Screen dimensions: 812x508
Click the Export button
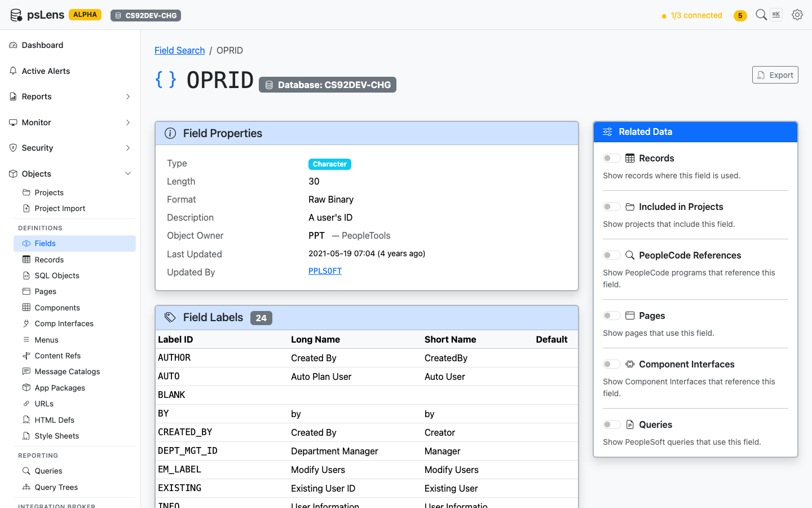pyautogui.click(x=775, y=75)
